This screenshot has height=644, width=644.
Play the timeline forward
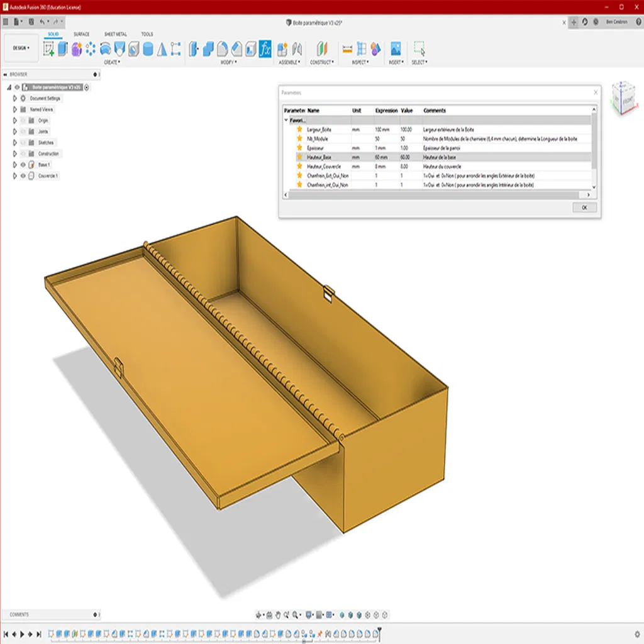click(22, 634)
